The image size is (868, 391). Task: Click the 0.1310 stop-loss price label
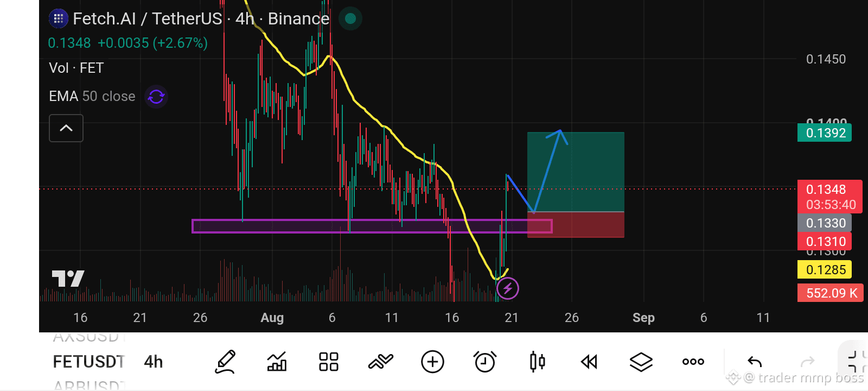coord(825,241)
